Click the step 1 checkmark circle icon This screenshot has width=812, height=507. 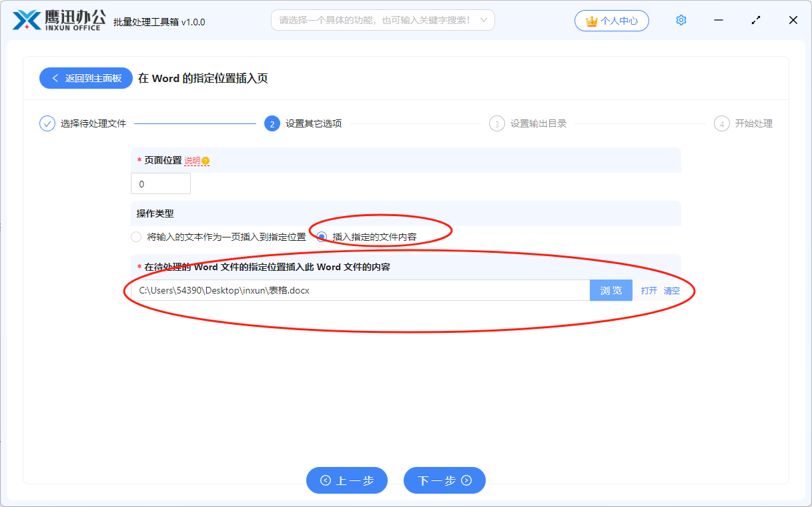point(47,123)
